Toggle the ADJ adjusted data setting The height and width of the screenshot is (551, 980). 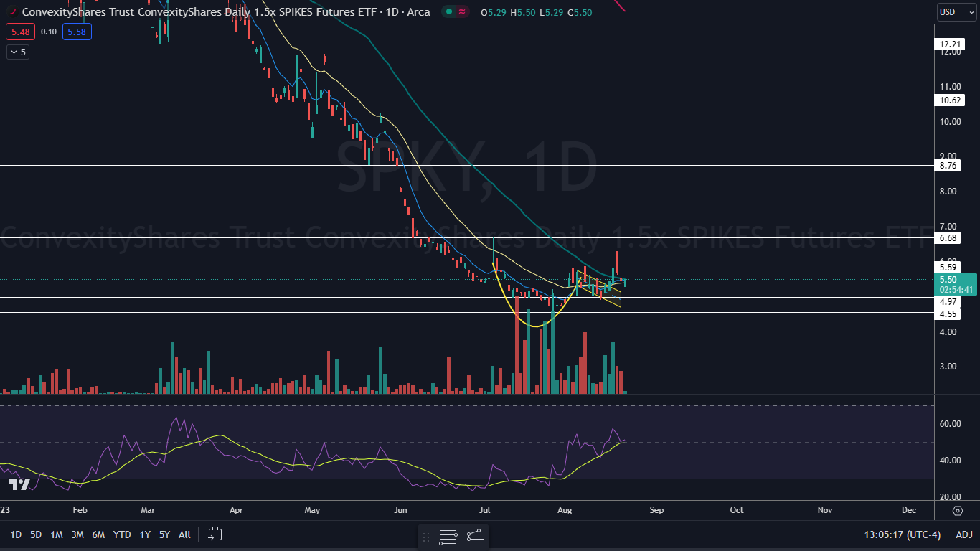(963, 534)
